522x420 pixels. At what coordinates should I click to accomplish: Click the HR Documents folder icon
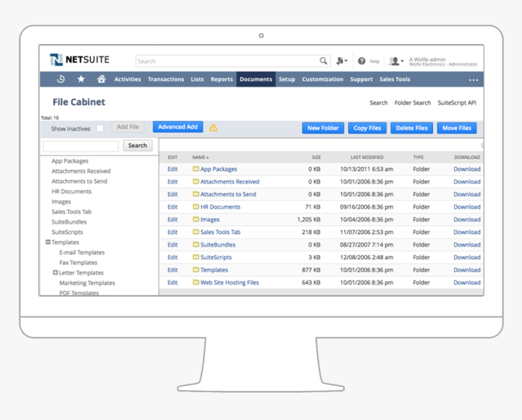click(195, 207)
